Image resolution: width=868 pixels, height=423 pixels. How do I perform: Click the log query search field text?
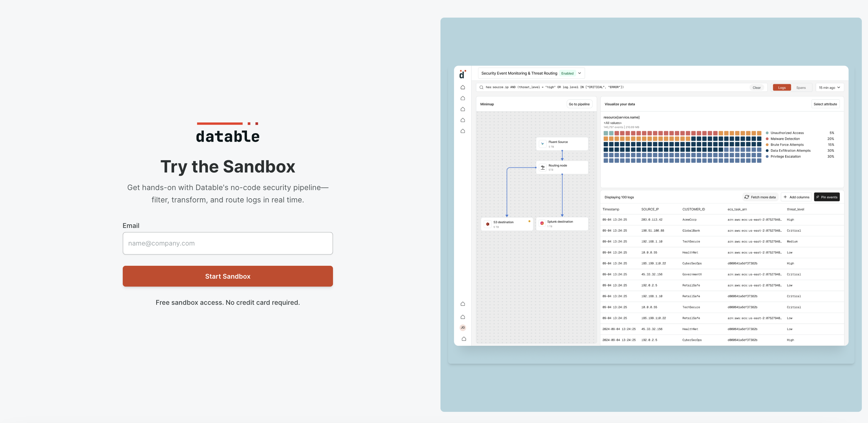coord(554,87)
